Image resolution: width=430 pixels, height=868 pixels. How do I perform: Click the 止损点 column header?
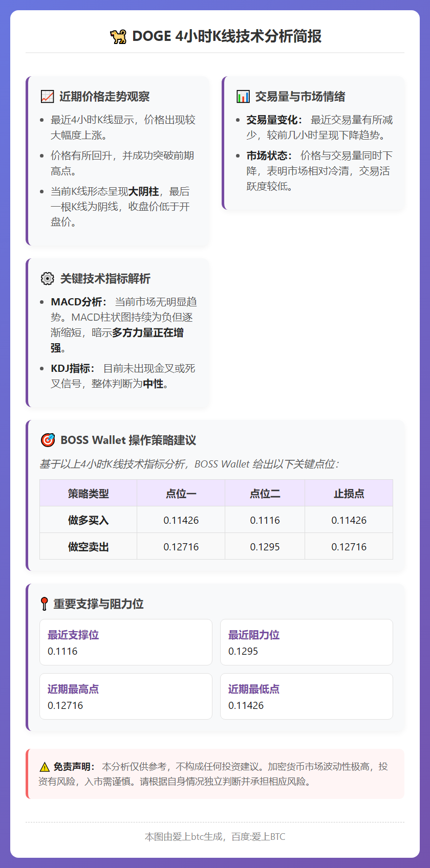349,493
